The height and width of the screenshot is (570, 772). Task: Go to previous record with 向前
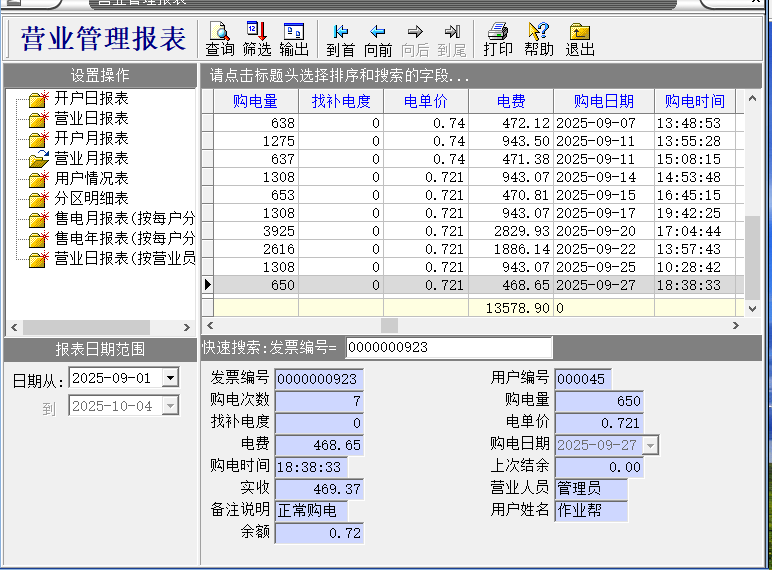(x=378, y=39)
